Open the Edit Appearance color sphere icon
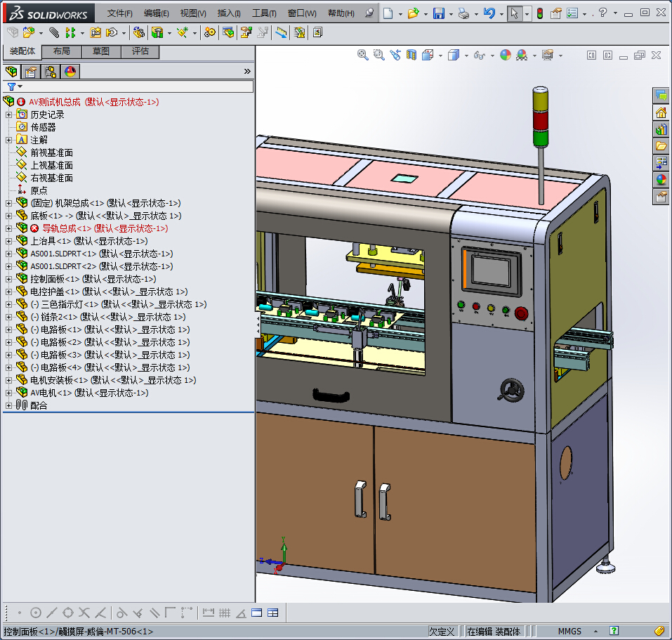Image resolution: width=672 pixels, height=640 pixels. 506,55
